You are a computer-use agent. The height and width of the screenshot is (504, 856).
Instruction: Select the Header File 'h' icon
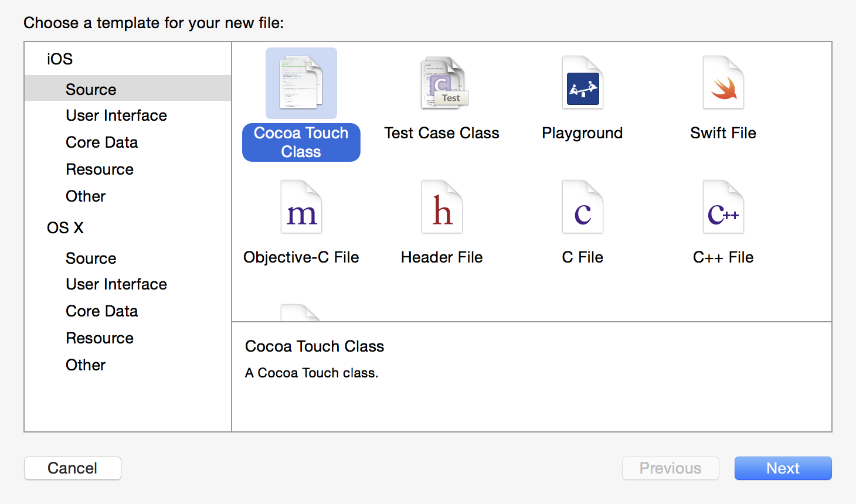pos(442,207)
